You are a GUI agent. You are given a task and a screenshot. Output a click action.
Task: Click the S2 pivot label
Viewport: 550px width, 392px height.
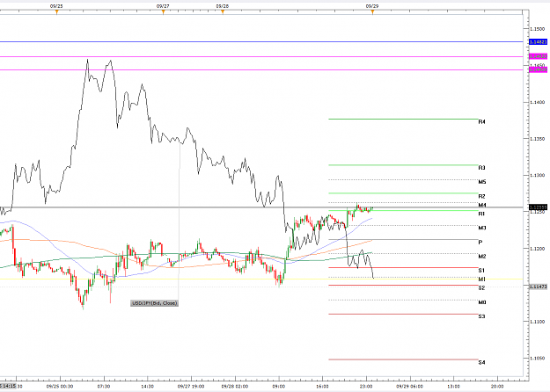click(481, 288)
